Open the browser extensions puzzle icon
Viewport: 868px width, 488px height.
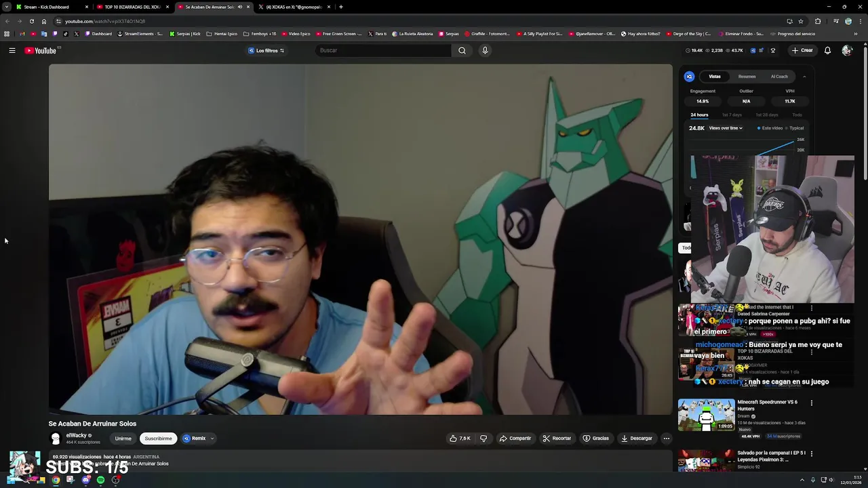pyautogui.click(x=818, y=21)
